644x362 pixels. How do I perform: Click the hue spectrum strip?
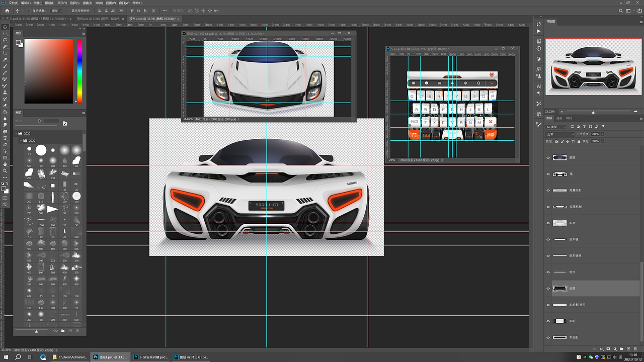point(79,71)
